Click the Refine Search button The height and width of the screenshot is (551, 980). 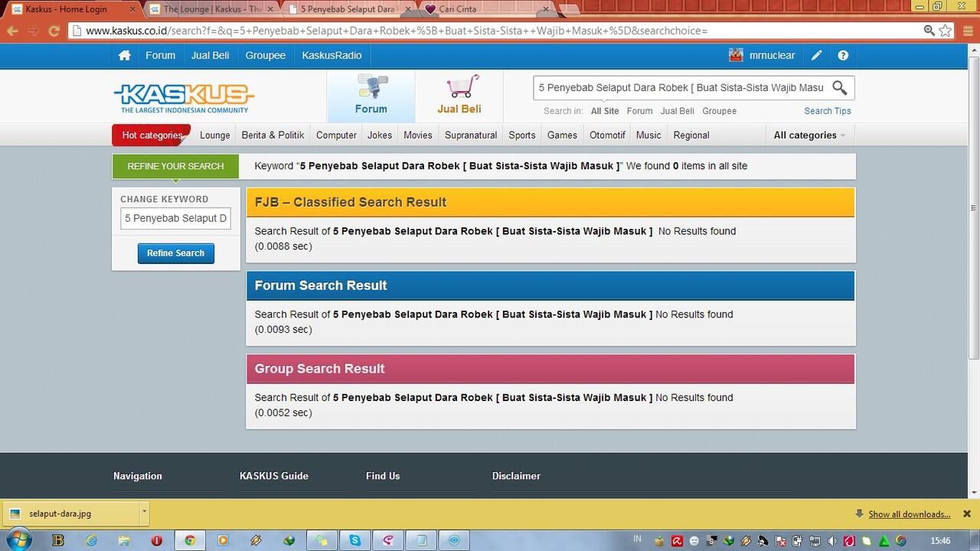175,253
